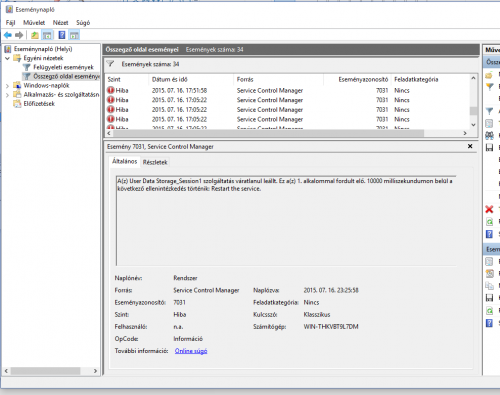
Task: Click the computer name WIN-THKVBT9L7DM
Action: coord(331,327)
